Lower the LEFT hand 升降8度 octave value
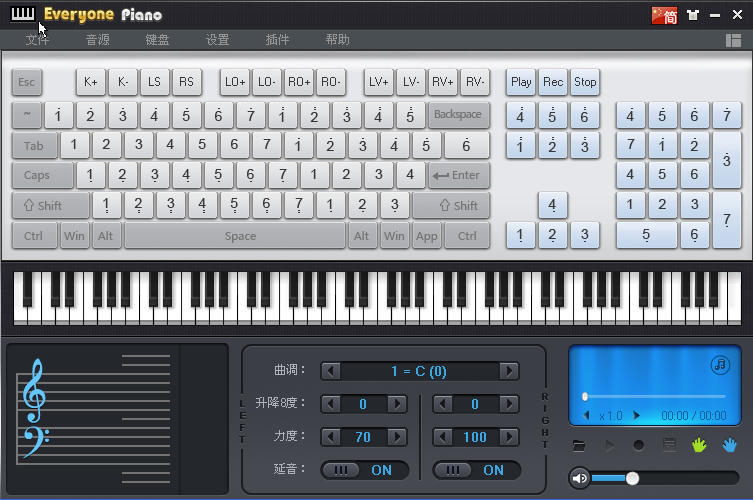753x500 pixels. click(x=330, y=404)
